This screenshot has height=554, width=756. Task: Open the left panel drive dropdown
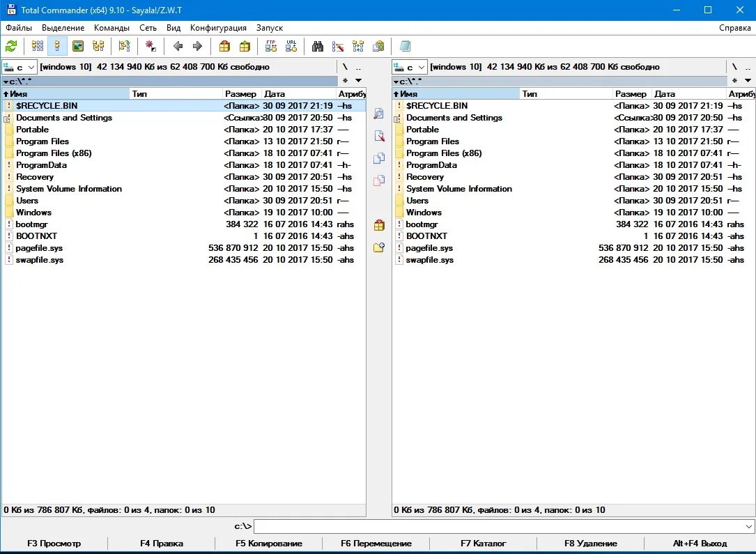point(20,67)
